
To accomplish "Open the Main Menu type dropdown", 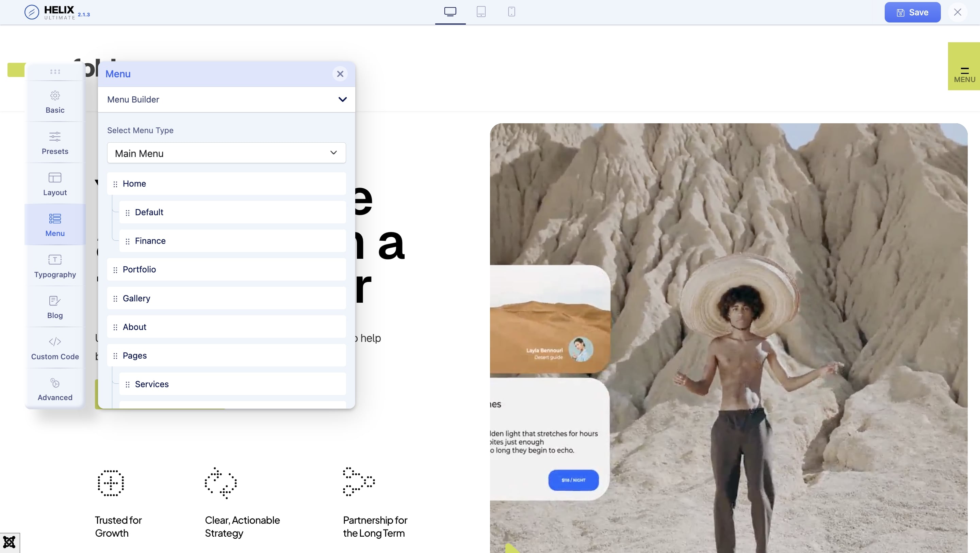I will (x=226, y=153).
